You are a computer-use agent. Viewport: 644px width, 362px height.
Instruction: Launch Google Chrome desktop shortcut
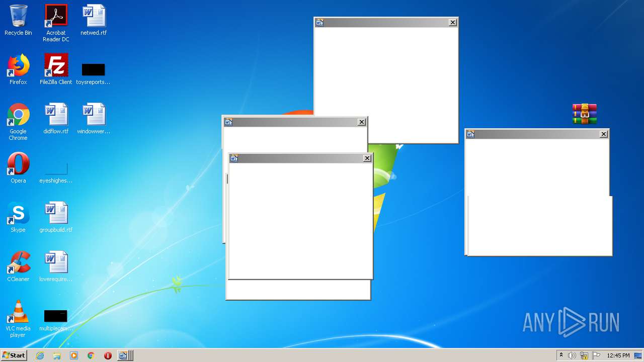coord(18,122)
